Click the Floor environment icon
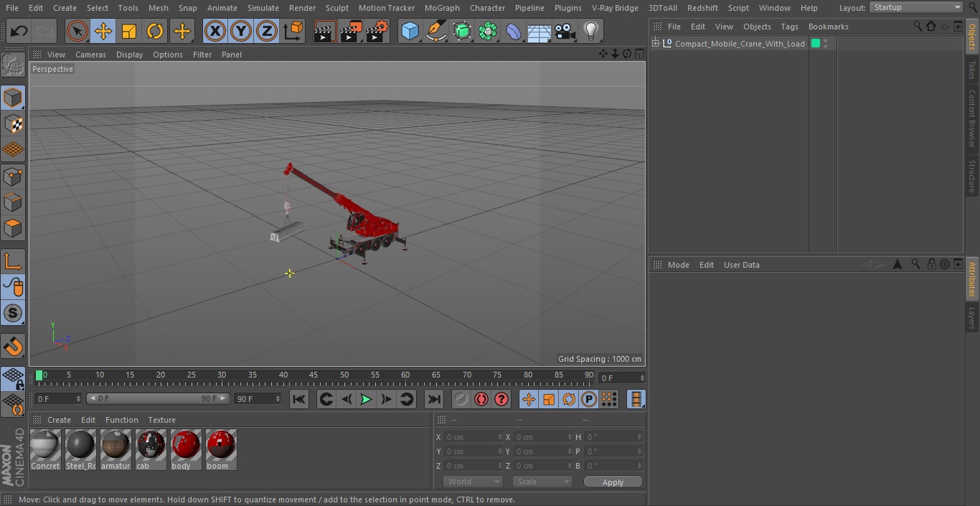This screenshot has width=980, height=506. [540, 32]
